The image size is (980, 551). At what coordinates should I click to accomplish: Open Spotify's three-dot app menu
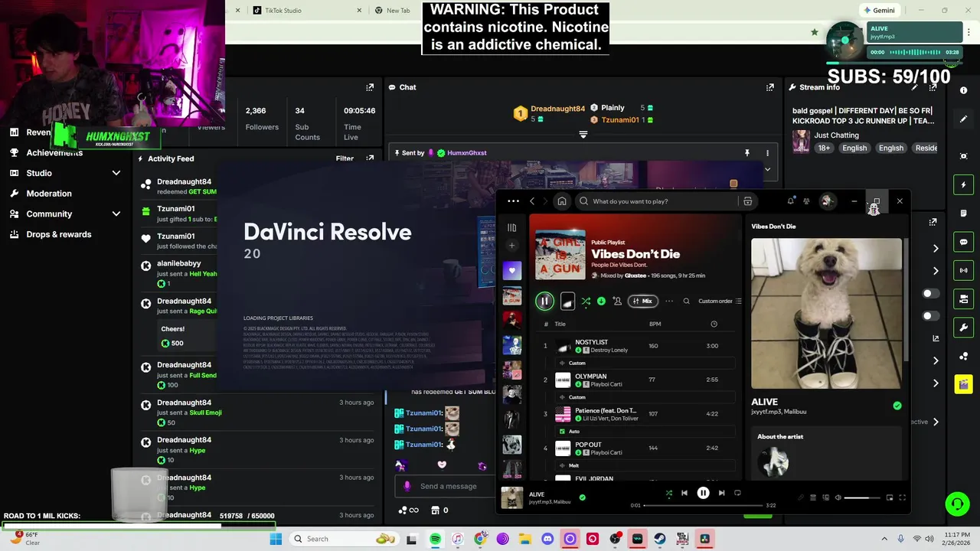point(513,201)
